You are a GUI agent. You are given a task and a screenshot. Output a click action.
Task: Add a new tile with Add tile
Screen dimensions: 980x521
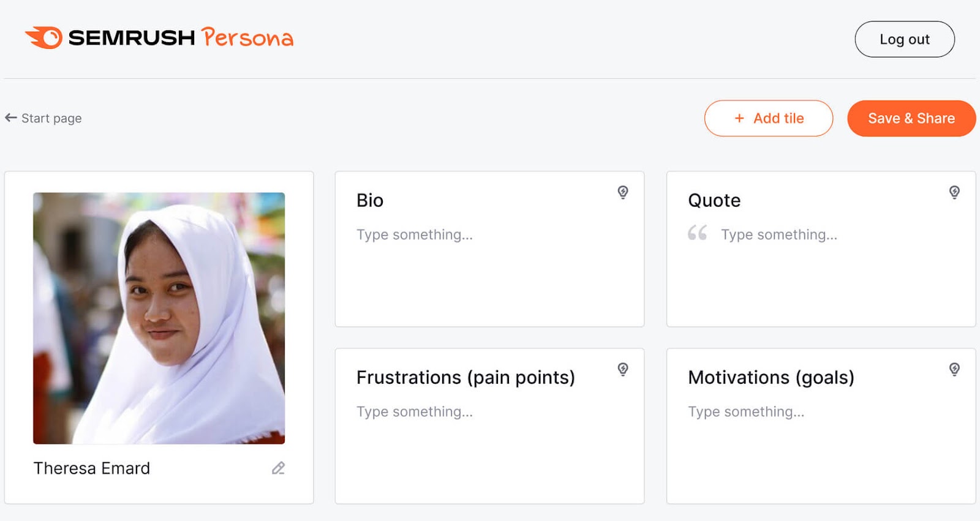pyautogui.click(x=768, y=118)
